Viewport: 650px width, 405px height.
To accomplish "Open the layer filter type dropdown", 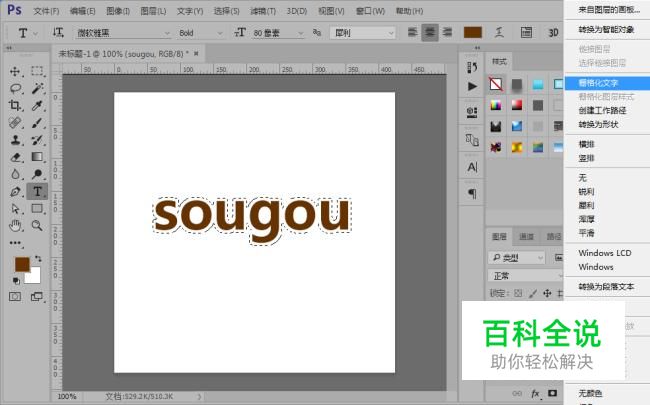I will (517, 258).
